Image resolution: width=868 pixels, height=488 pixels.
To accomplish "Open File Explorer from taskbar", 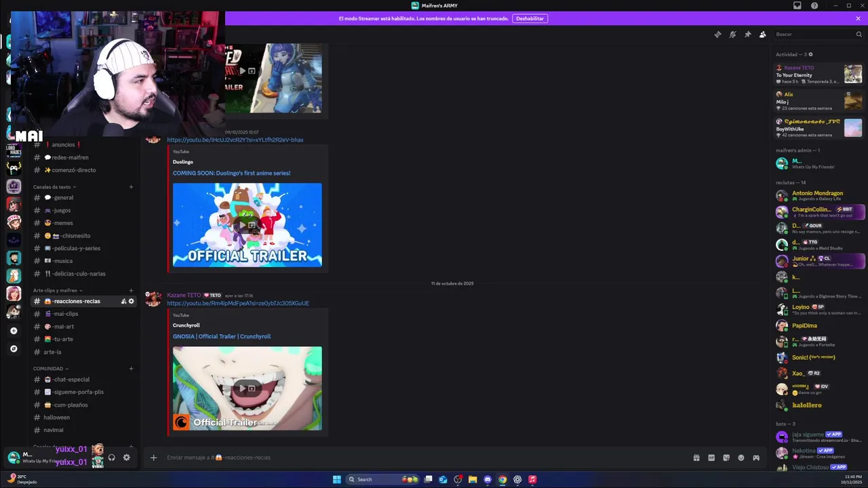I will pyautogui.click(x=473, y=479).
